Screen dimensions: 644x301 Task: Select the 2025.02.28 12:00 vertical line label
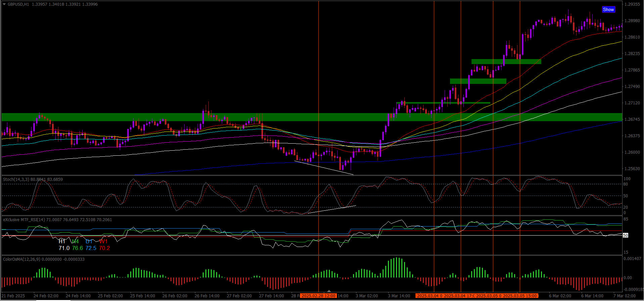click(x=318, y=296)
